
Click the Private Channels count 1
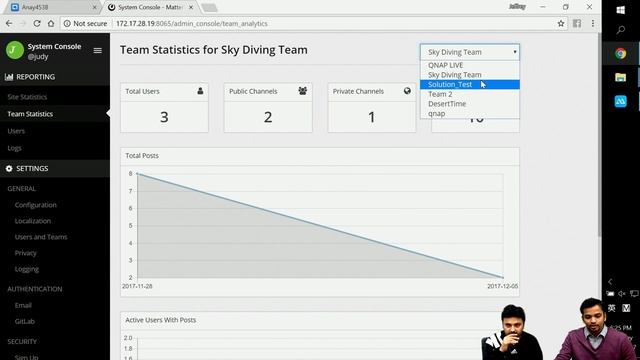371,117
